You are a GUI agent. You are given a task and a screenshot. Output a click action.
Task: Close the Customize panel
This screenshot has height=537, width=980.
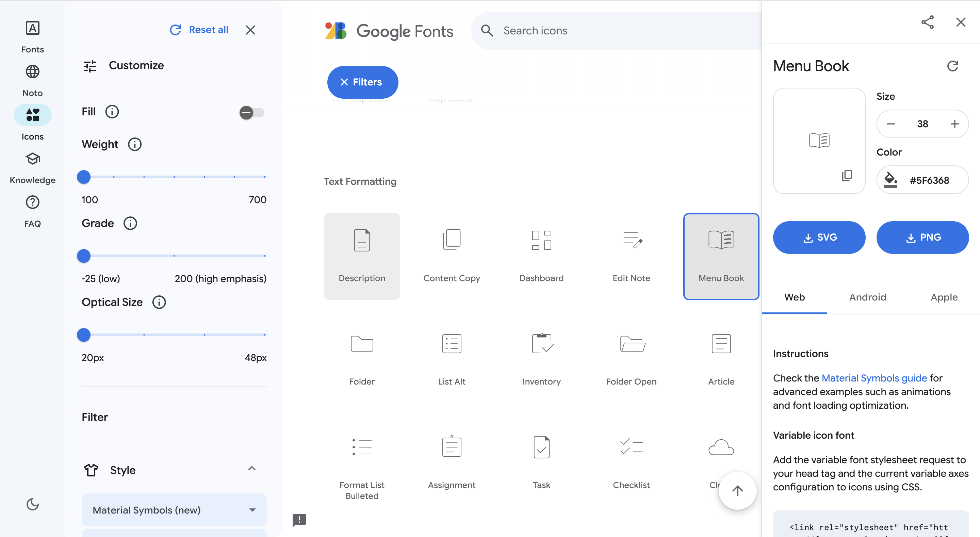click(x=250, y=30)
